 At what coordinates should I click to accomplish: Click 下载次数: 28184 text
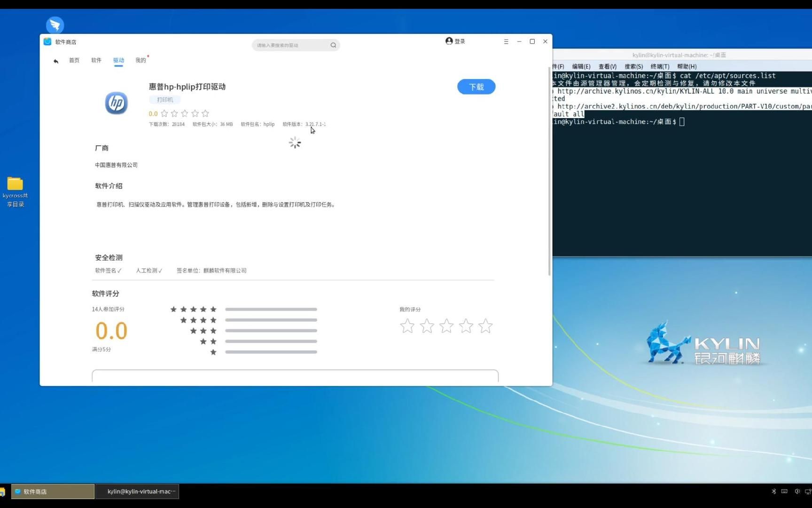pos(167,124)
